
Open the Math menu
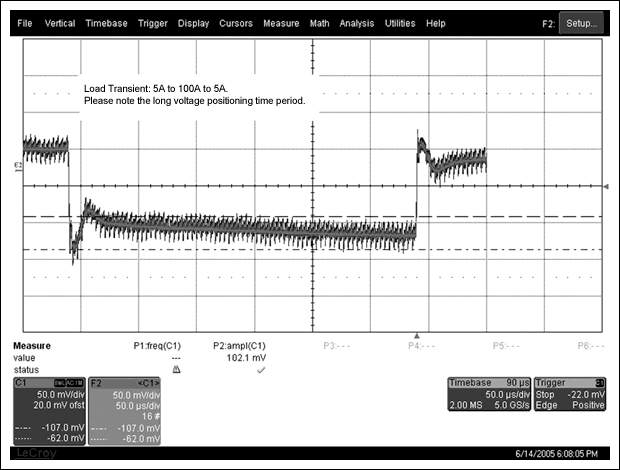[319, 23]
